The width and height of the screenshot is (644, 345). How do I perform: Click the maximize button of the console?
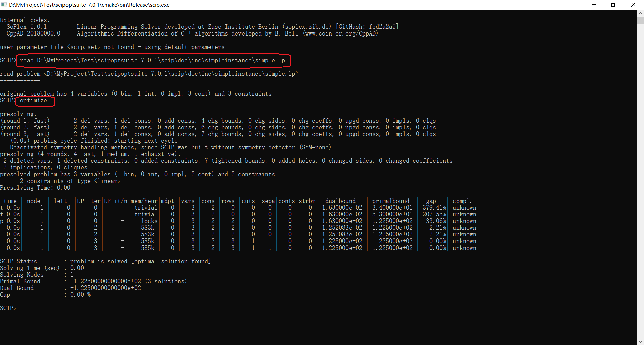tap(614, 5)
